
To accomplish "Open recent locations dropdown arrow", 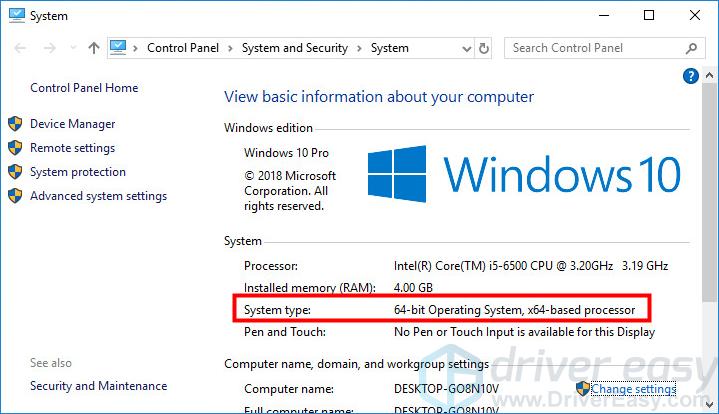I will pyautogui.click(x=73, y=48).
